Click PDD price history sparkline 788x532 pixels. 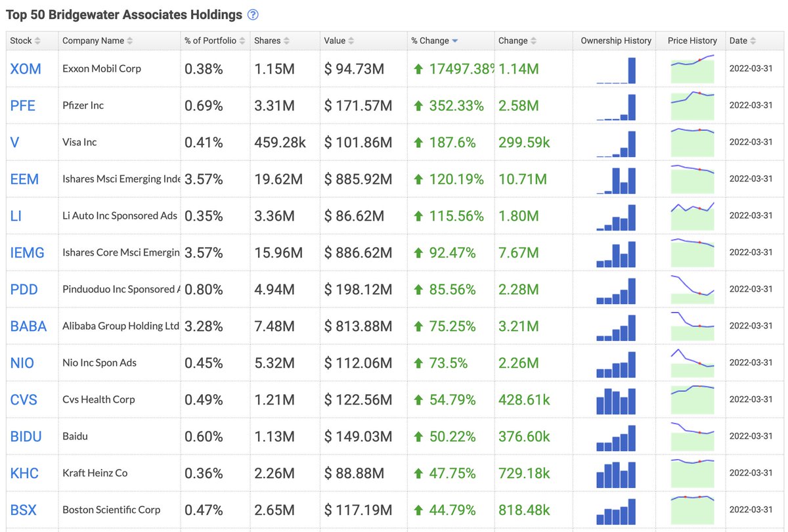point(692,290)
